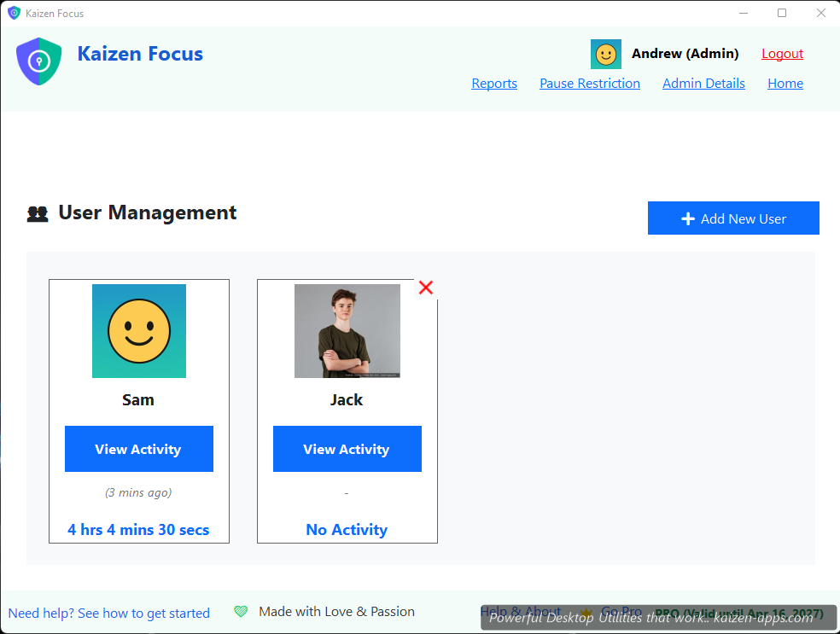Screen dimensions: 840x634
Task: View Activity for Jack
Action: click(x=347, y=449)
